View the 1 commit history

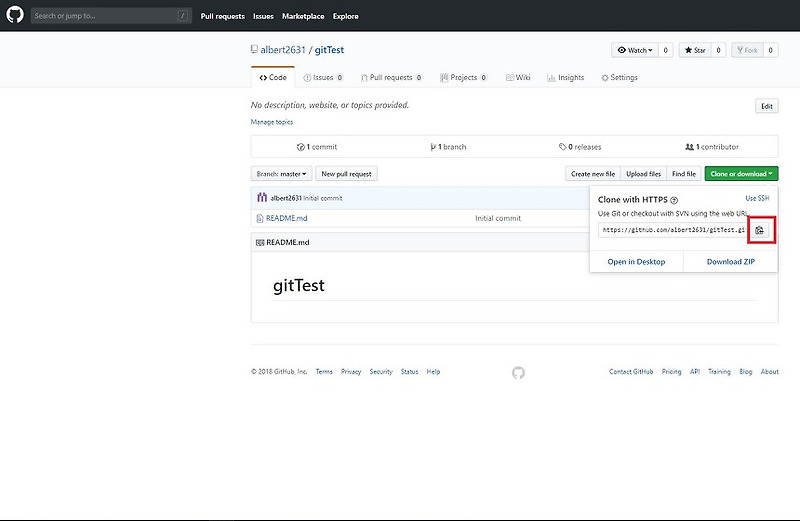pyautogui.click(x=317, y=147)
